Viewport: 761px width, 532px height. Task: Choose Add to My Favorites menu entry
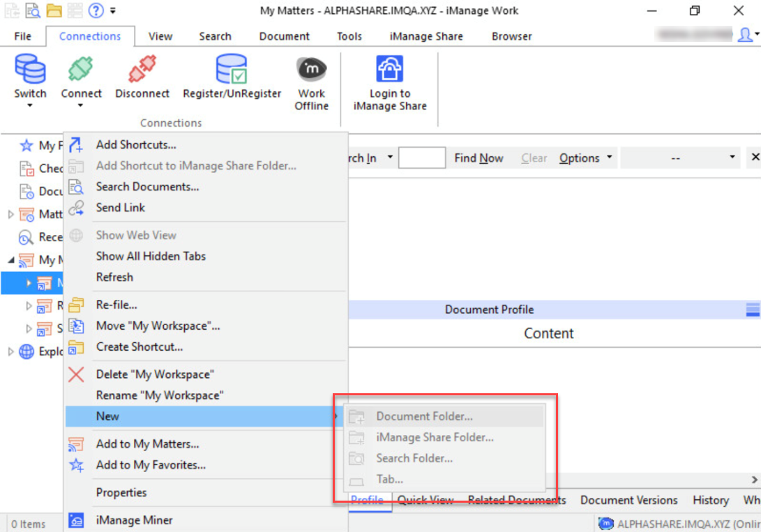pyautogui.click(x=151, y=465)
